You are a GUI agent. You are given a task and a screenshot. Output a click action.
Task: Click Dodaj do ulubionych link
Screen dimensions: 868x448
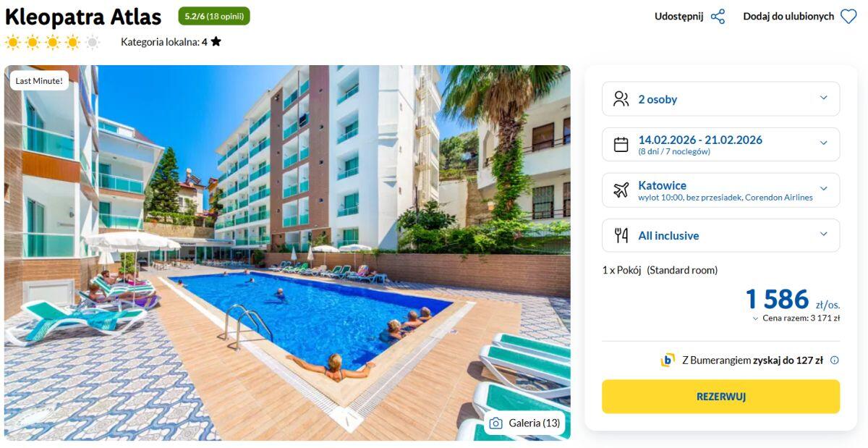[x=788, y=17]
